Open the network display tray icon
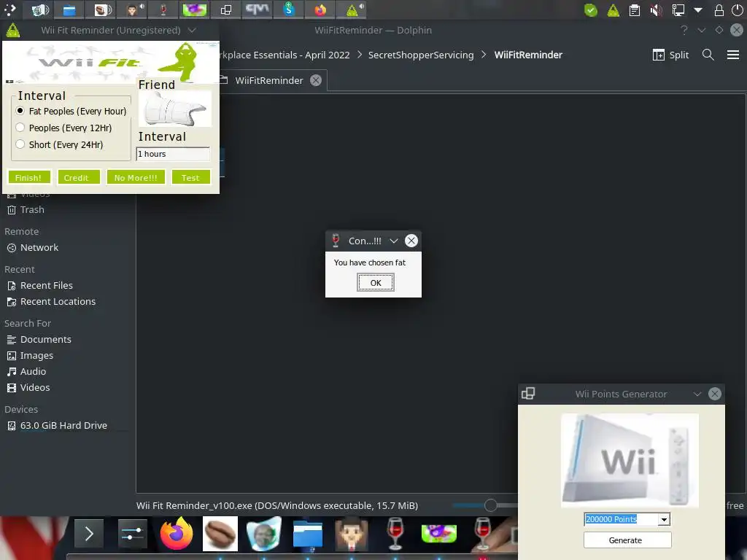 coord(678,10)
